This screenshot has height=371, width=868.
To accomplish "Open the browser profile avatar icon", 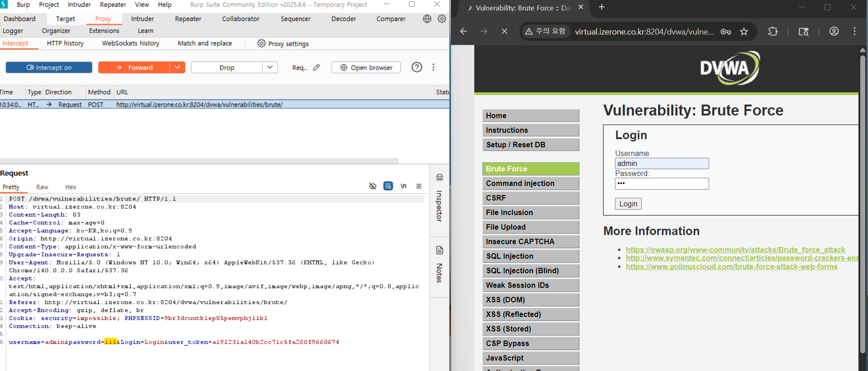I will [x=834, y=31].
